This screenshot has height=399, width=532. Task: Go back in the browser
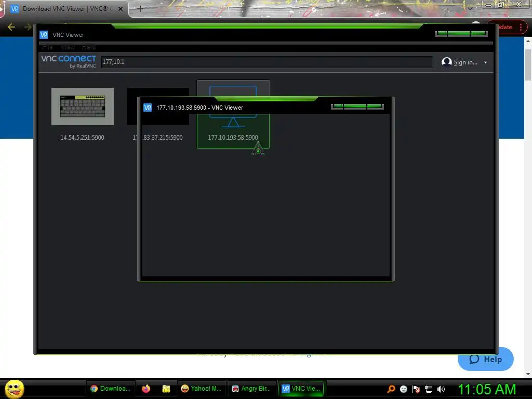click(x=11, y=27)
